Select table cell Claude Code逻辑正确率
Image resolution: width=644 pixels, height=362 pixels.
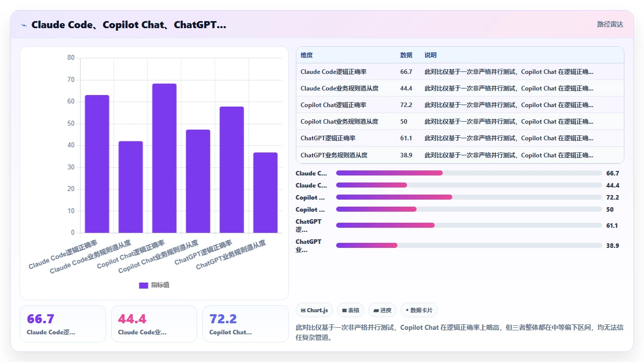click(x=334, y=72)
